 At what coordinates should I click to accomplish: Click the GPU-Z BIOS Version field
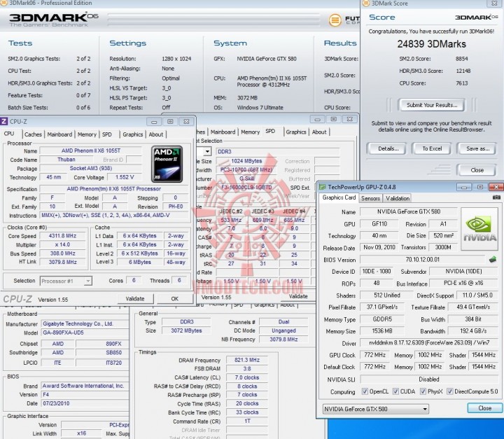[422, 259]
